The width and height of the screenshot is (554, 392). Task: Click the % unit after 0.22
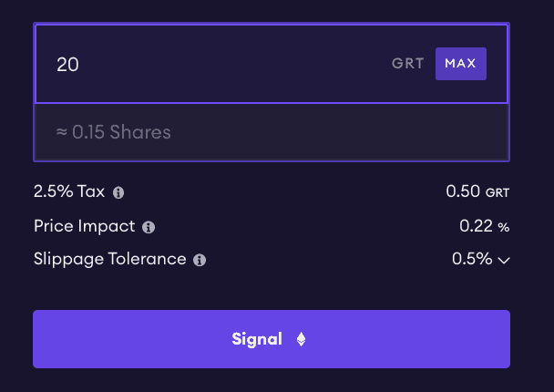(x=504, y=227)
